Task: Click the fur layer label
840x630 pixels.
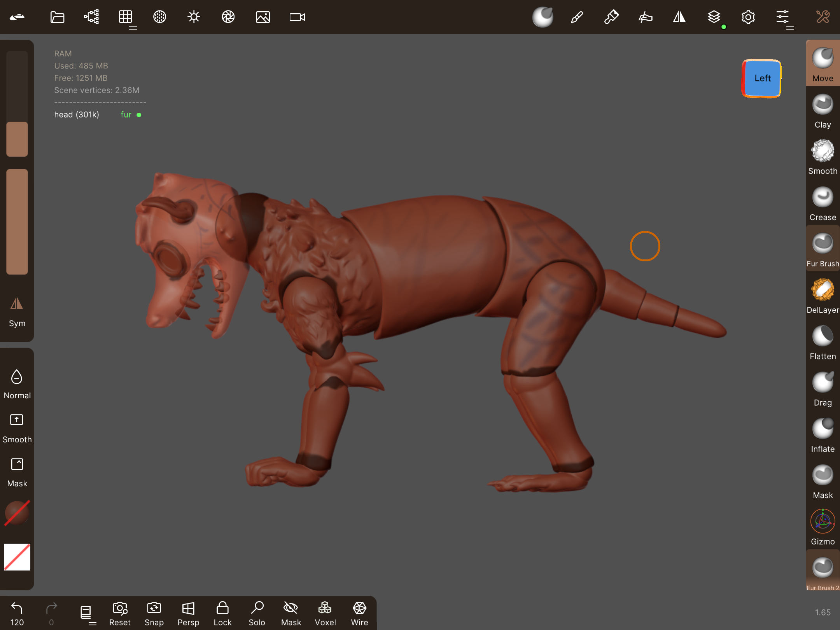Action: tap(126, 115)
